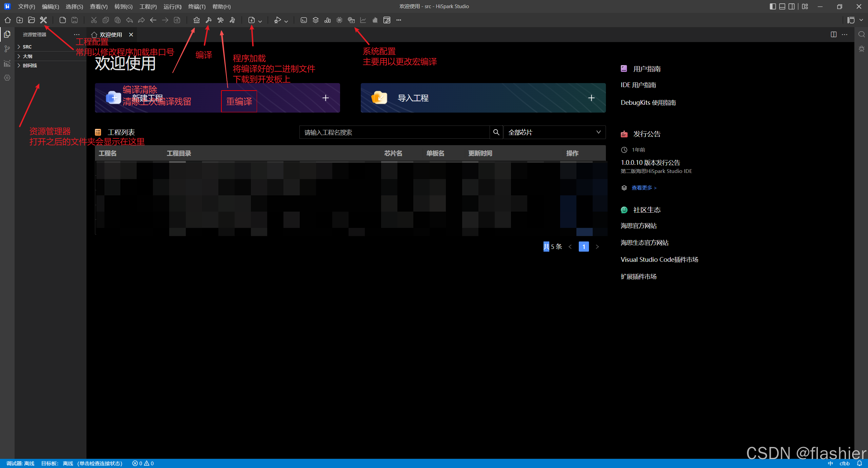Image resolution: width=868 pixels, height=468 pixels.
Task: Toggle primary sidebar layout button
Action: click(773, 6)
